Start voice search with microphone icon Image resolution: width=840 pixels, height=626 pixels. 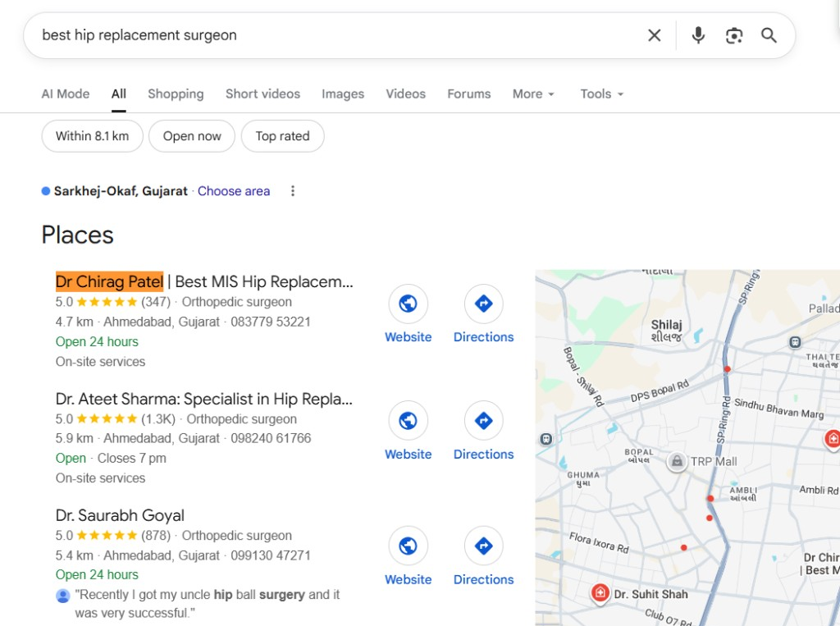pos(698,35)
